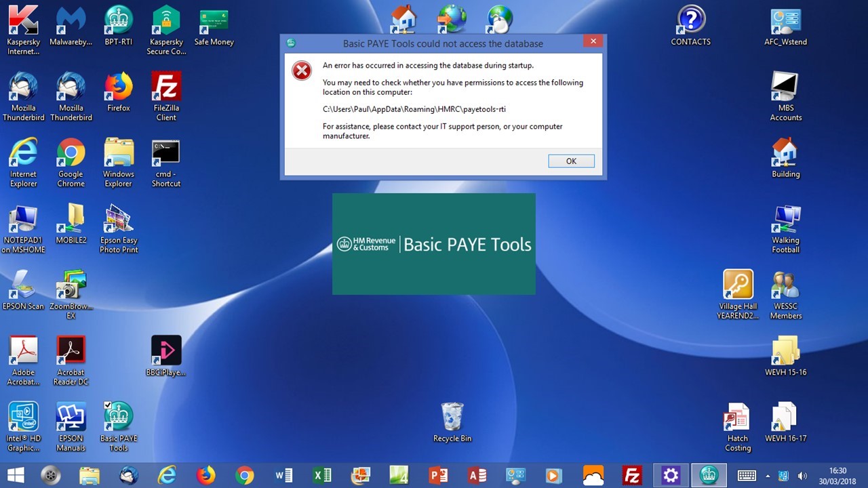Close the Basic PAYE Tools error dialog
Image resolution: width=868 pixels, height=488 pixels.
pos(593,41)
